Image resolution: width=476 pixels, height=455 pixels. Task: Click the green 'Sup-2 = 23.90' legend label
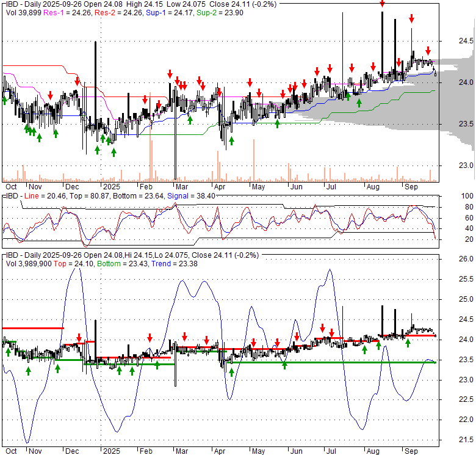click(220, 13)
